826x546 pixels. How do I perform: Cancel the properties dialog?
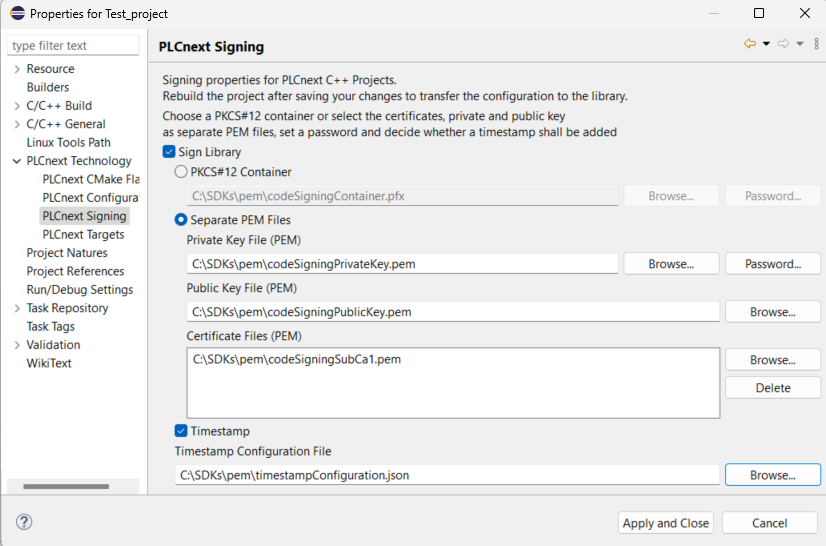[770, 523]
